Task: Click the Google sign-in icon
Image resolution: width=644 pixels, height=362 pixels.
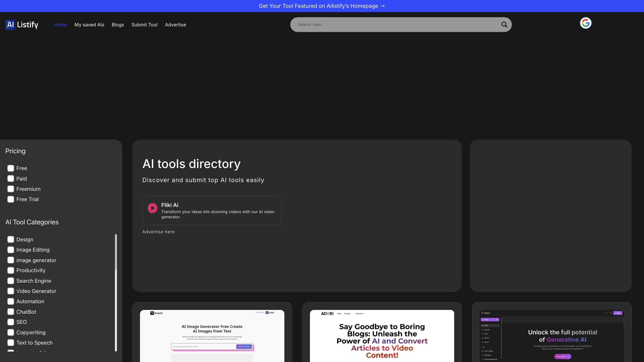Action: coord(585,23)
